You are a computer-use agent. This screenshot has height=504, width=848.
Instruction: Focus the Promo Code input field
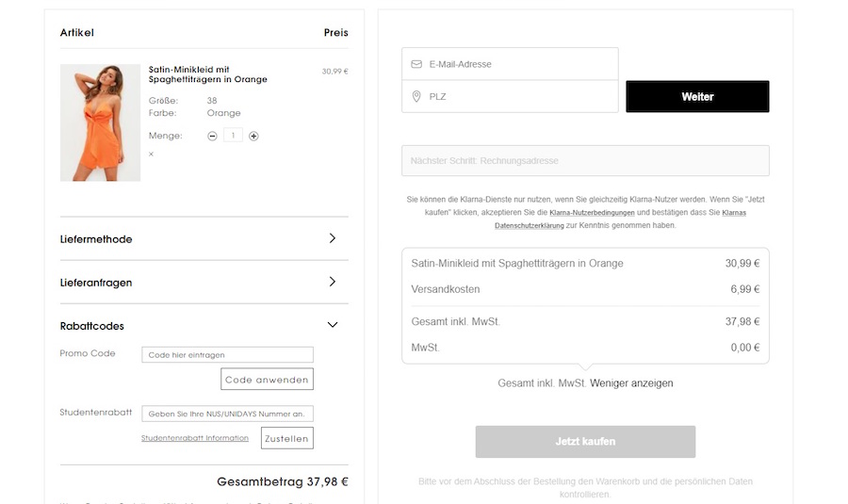pyautogui.click(x=227, y=355)
